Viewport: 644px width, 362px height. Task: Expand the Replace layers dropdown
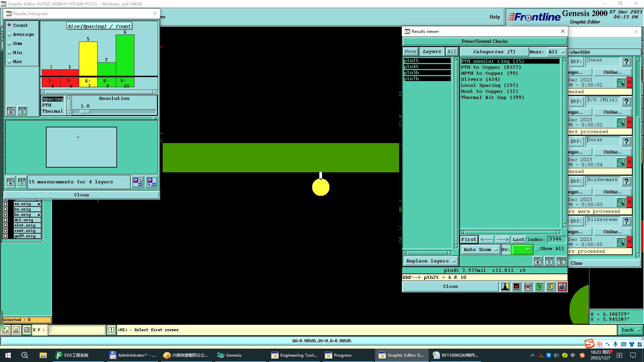430,261
